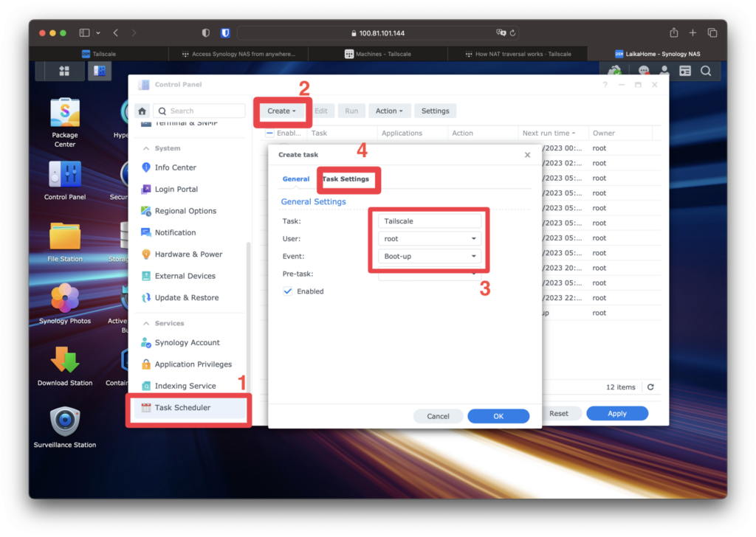Add a new Safari tab with plus icon

(693, 32)
